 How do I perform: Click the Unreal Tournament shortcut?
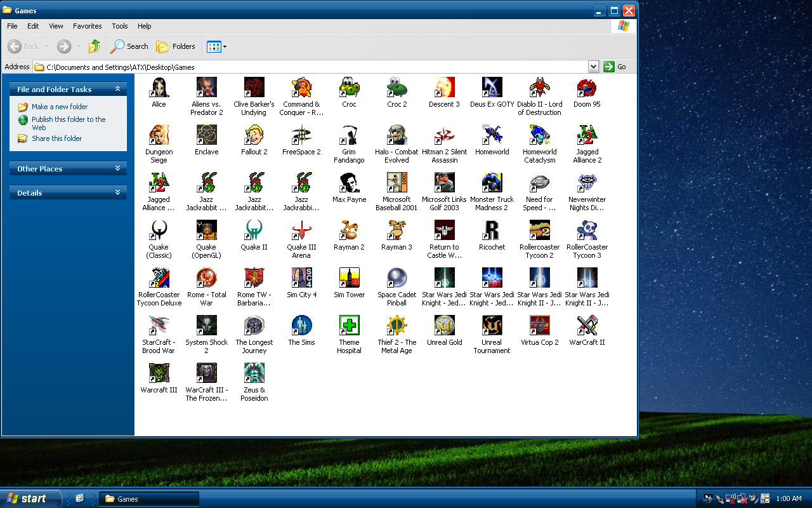[492, 325]
